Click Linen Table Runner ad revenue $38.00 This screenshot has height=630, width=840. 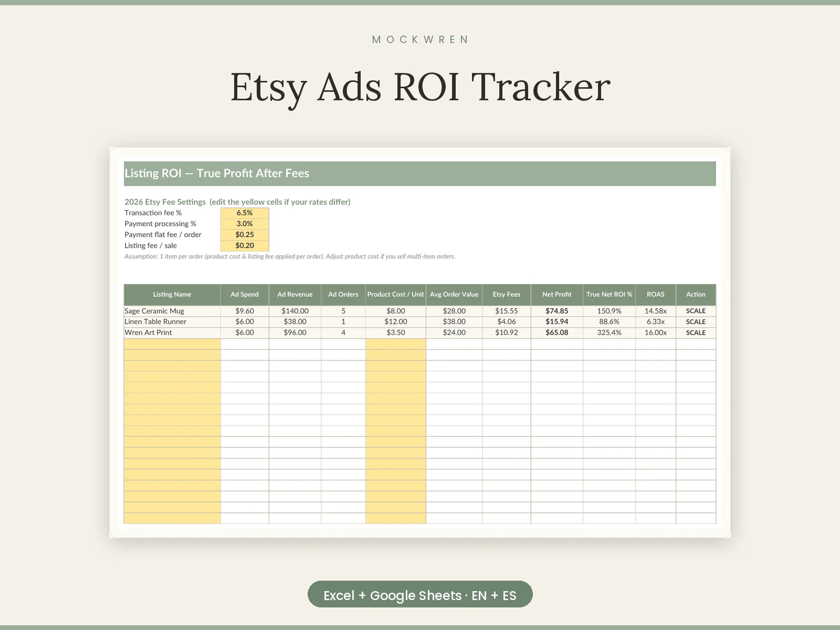(295, 322)
